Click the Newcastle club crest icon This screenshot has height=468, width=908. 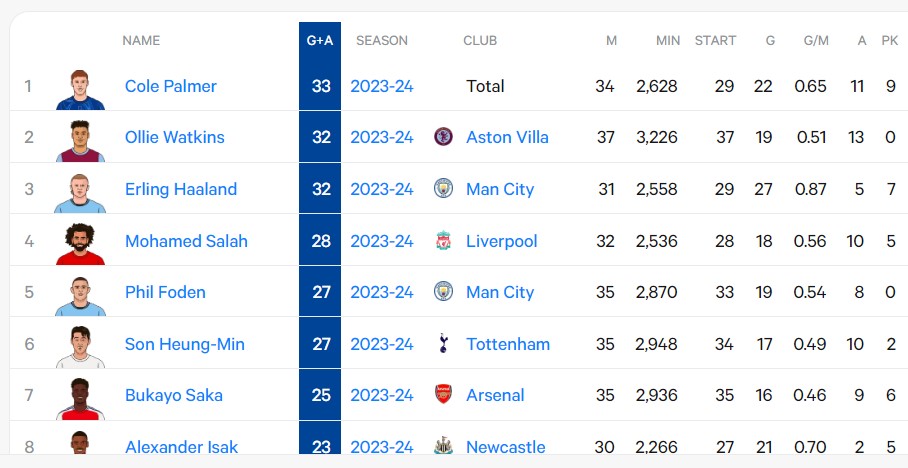(x=443, y=446)
